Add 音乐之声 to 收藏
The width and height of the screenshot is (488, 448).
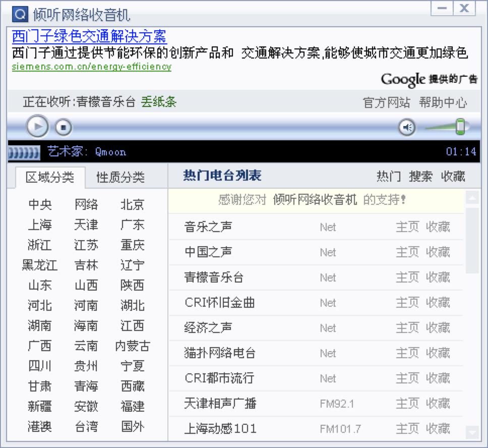[438, 227]
